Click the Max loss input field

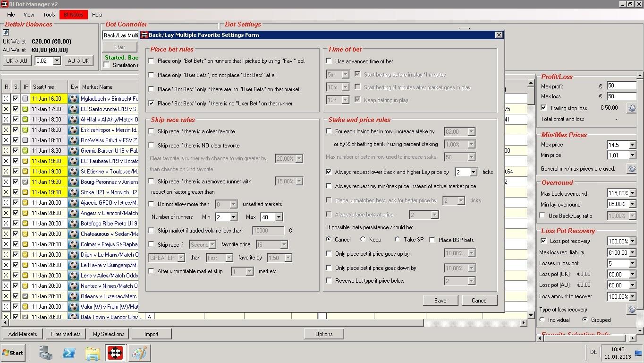coord(621,96)
